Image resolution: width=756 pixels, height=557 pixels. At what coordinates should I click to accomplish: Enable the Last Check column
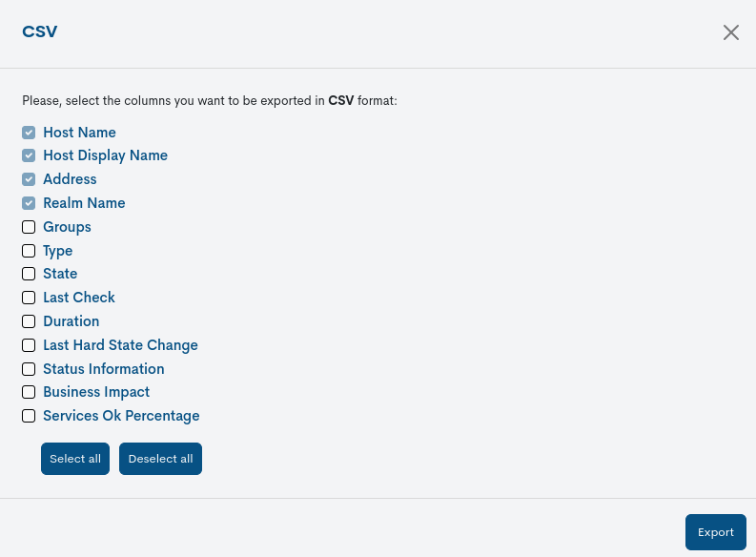click(x=29, y=298)
